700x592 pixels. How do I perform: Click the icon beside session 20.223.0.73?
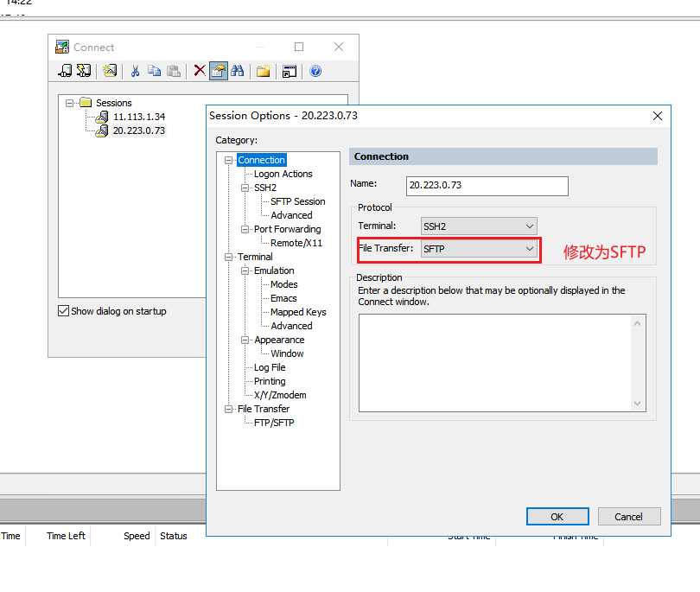(x=102, y=130)
